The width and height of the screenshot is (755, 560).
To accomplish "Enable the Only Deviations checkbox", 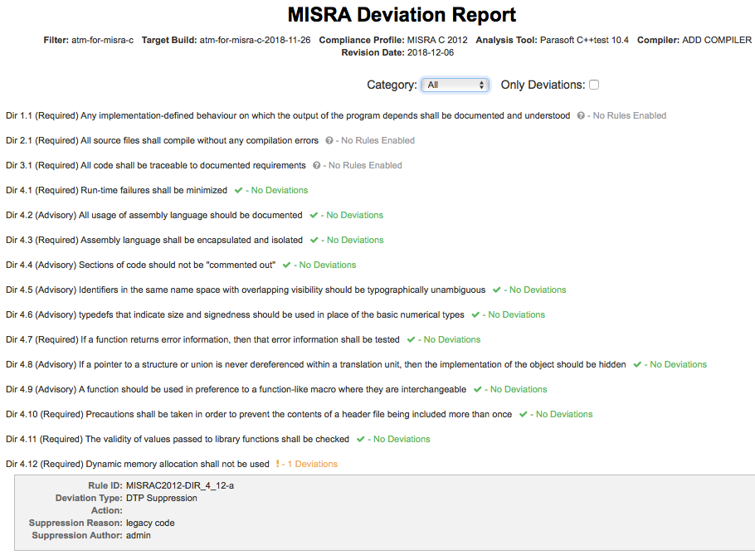I will coord(594,85).
